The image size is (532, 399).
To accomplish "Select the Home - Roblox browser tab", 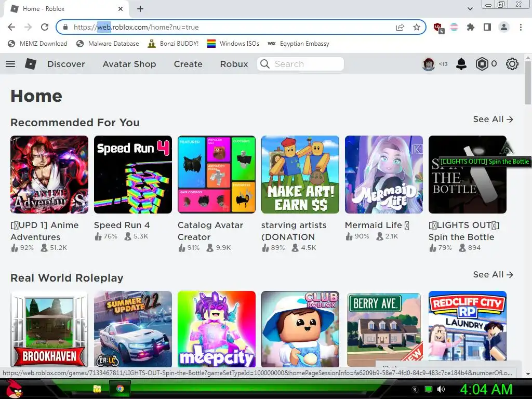I will [66, 9].
